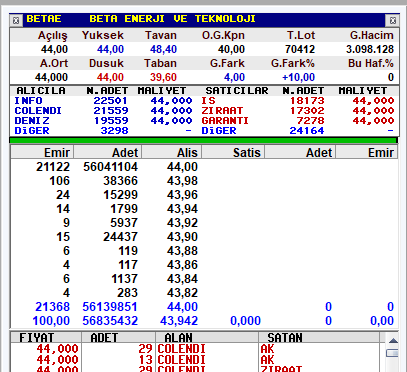Click DiGER sellers quantity 24164
This screenshot has height=372, width=407.
pos(307,130)
